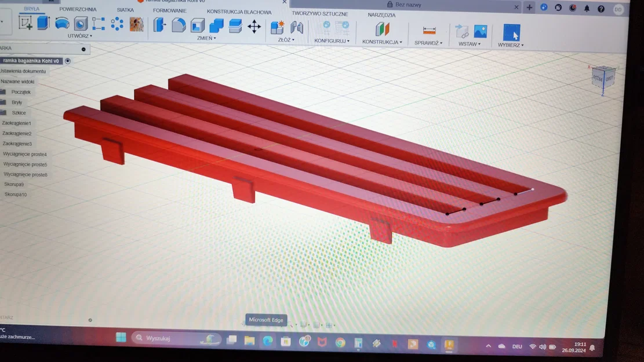Select the Fillet tool

(x=179, y=25)
